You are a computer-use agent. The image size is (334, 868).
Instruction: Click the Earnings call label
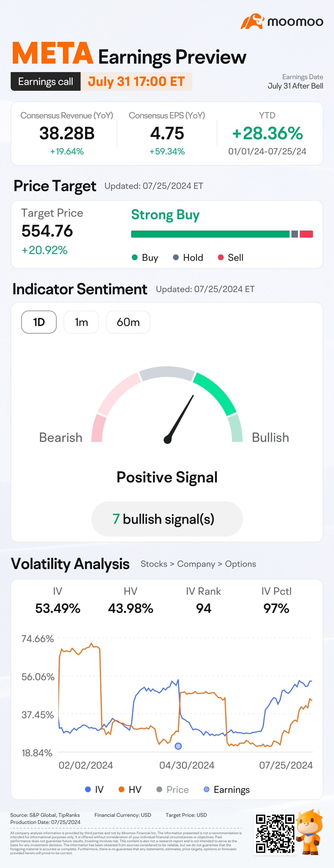pos(46,82)
